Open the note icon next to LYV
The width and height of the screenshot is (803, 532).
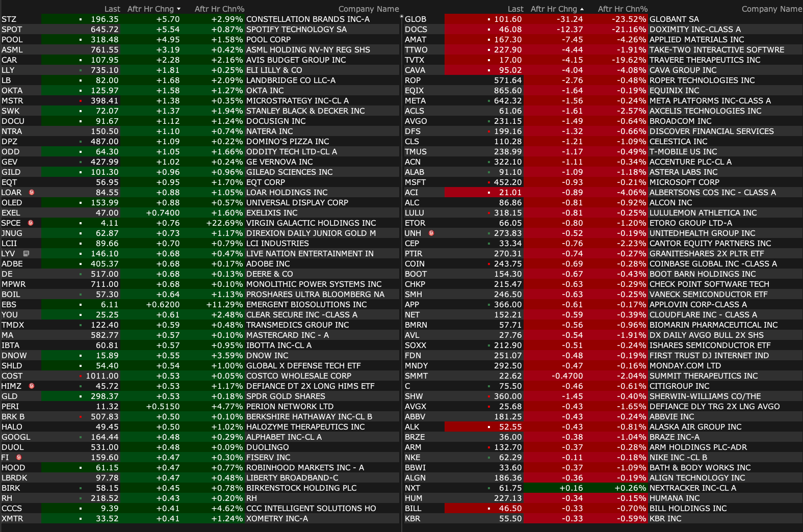pos(26,254)
